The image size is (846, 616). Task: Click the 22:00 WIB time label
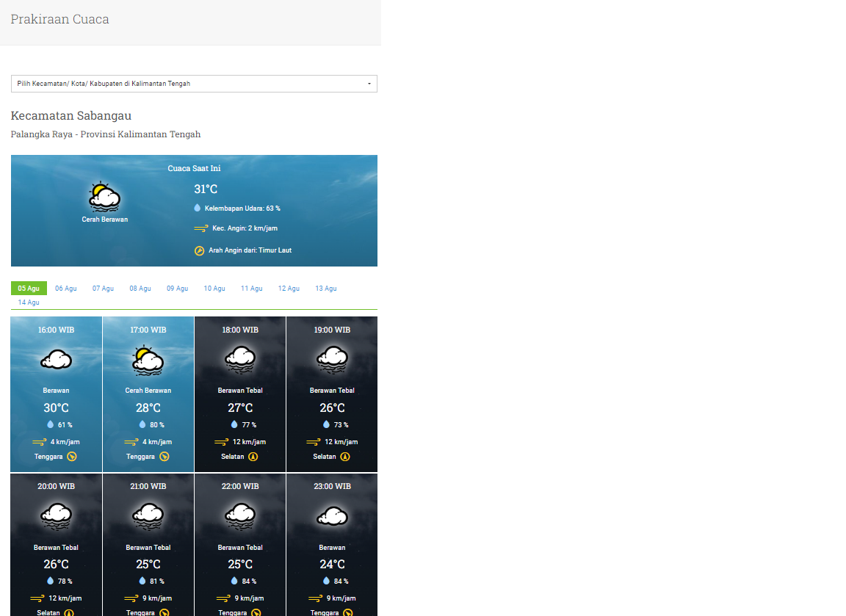click(x=240, y=486)
